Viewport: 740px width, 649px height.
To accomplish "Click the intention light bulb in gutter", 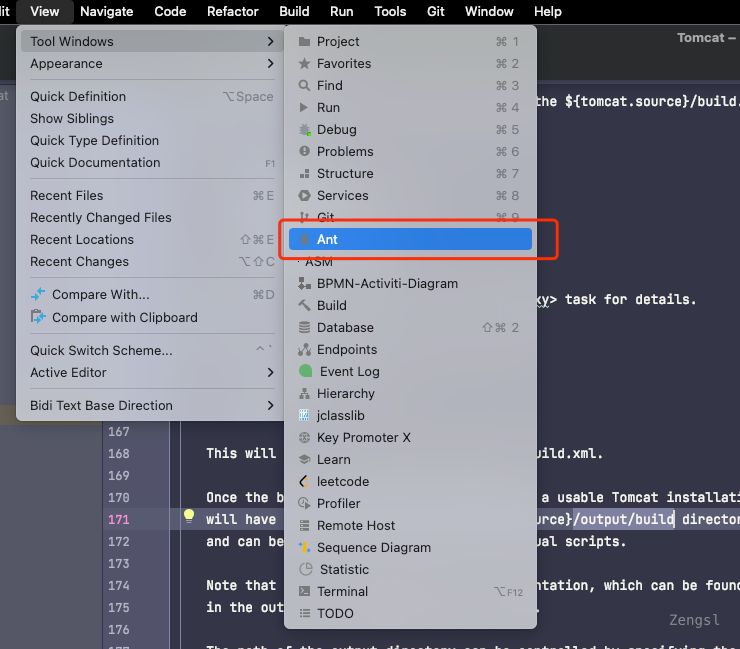I will pos(187,517).
